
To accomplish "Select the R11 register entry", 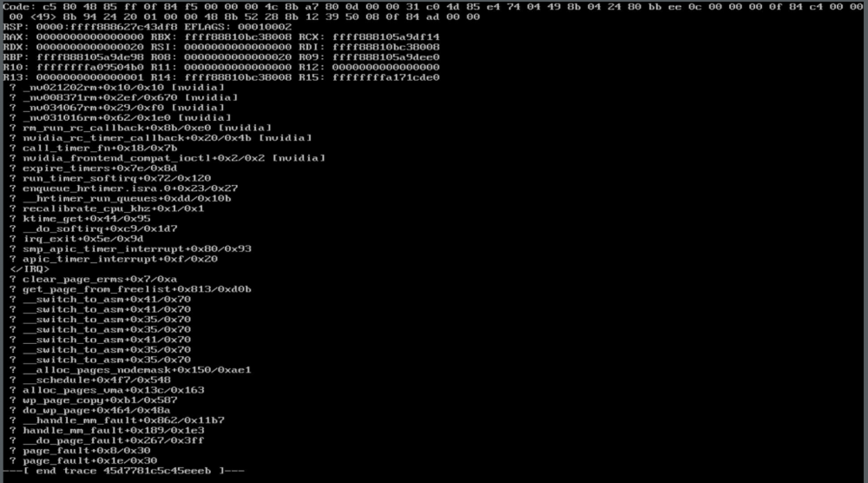I will (221, 67).
